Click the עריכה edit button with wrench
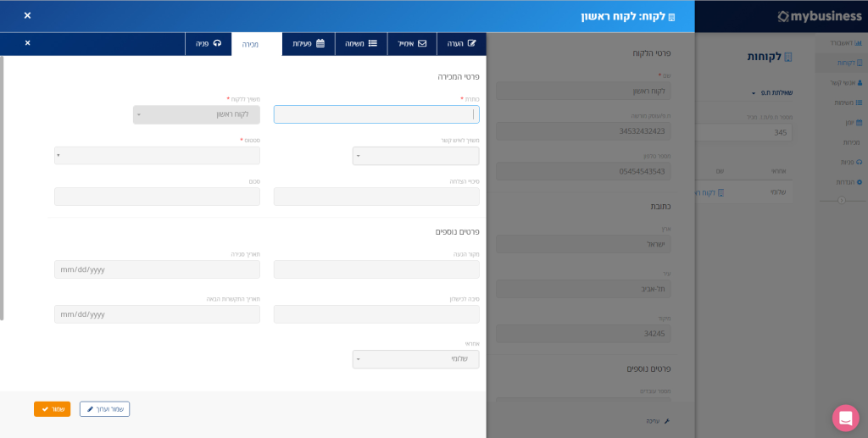Screen dimensions: 868x438 [x=658, y=421]
